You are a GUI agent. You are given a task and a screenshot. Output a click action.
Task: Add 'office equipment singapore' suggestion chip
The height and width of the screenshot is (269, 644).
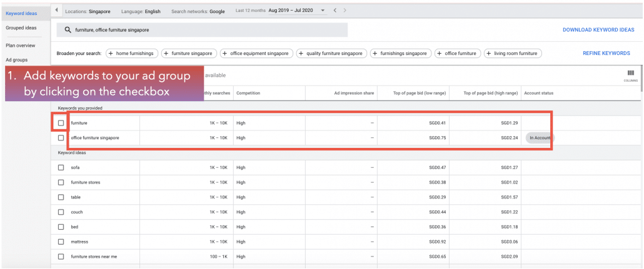[257, 53]
